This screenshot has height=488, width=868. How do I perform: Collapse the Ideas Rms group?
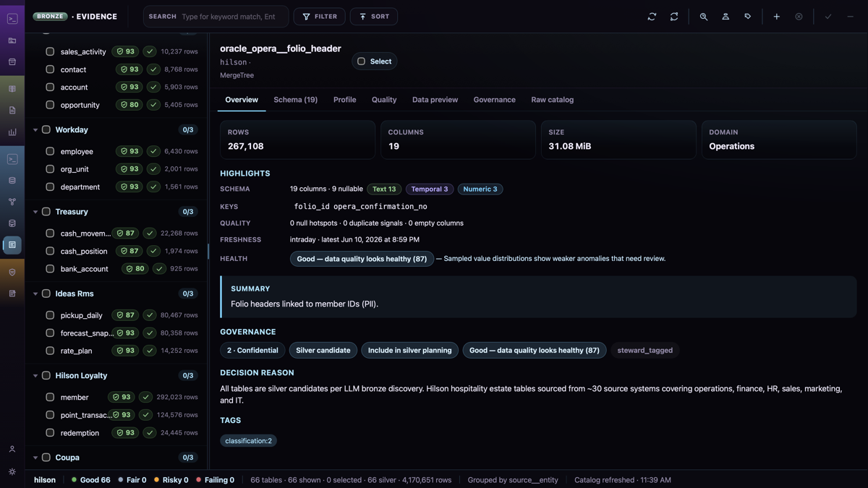coord(35,294)
